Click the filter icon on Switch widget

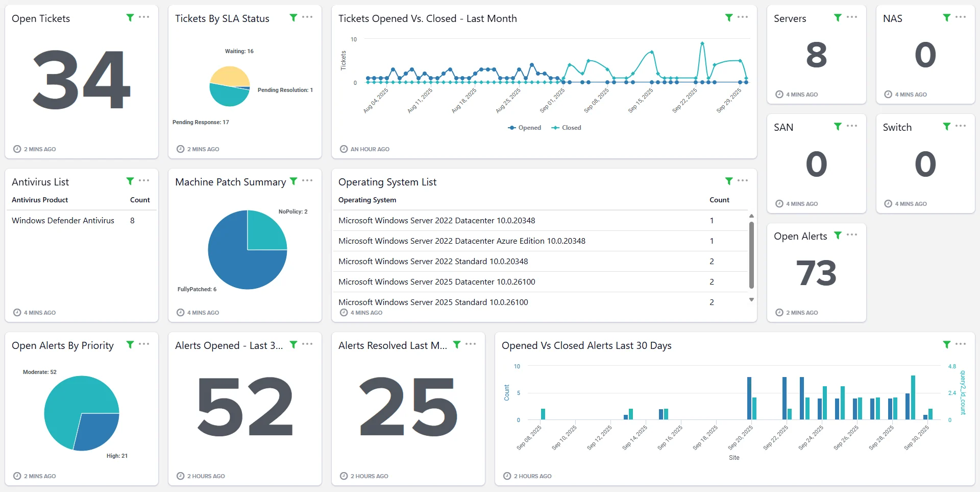[x=947, y=126]
